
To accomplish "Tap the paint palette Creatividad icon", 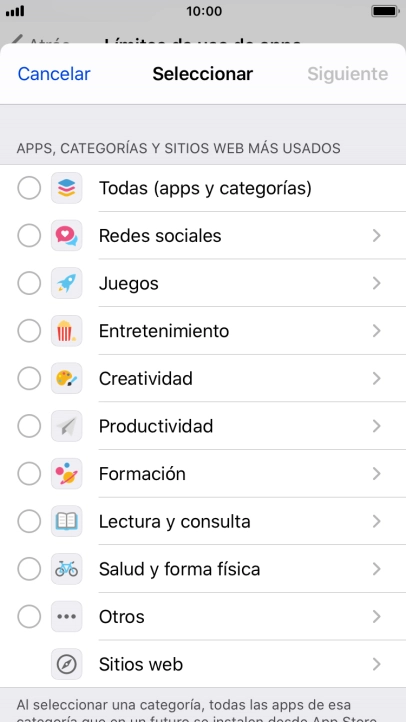I will (67, 378).
